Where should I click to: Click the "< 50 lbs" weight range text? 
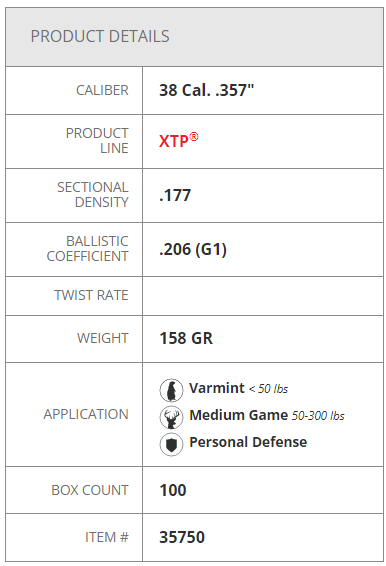coord(268,389)
